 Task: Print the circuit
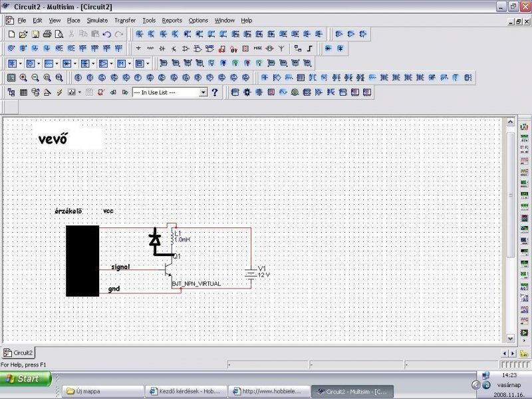pos(47,34)
